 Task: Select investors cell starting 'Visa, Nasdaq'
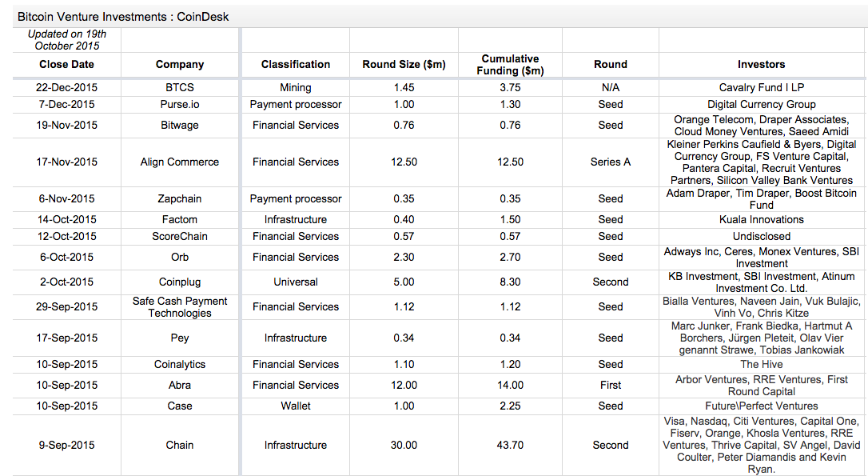coord(762,445)
